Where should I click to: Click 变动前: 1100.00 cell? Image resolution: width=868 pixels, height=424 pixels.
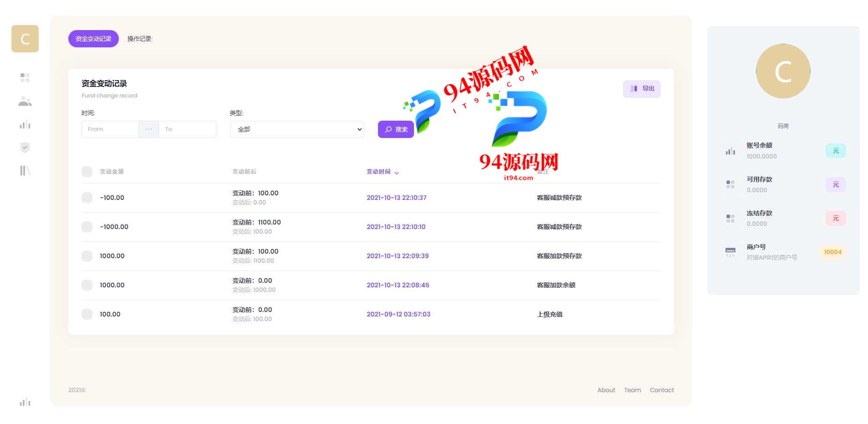[256, 222]
